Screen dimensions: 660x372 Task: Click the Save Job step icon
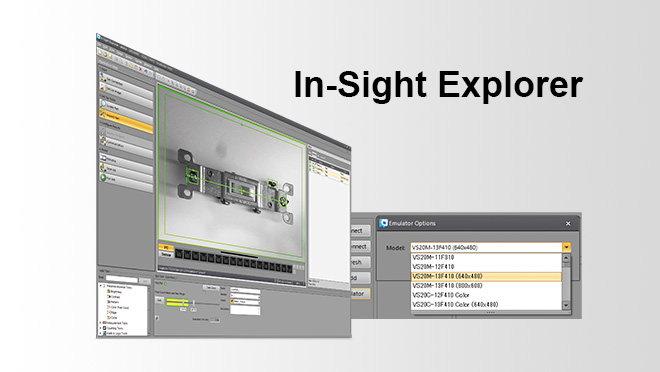tap(103, 167)
